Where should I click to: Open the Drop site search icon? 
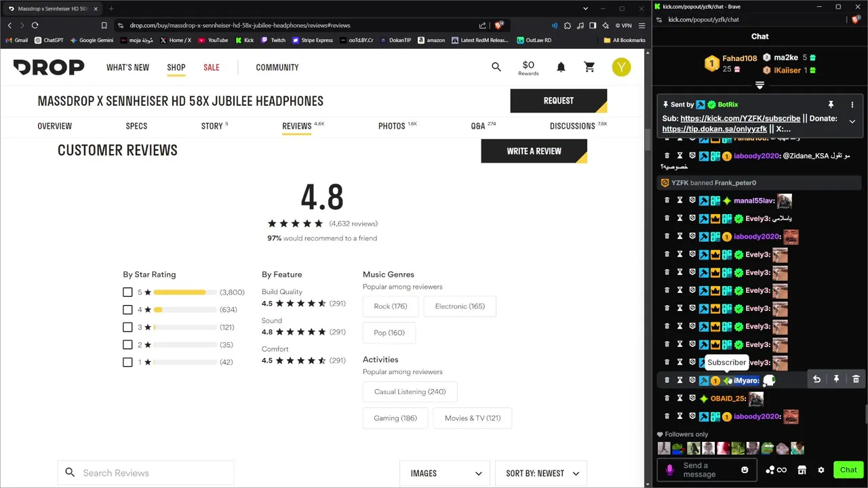coord(496,67)
